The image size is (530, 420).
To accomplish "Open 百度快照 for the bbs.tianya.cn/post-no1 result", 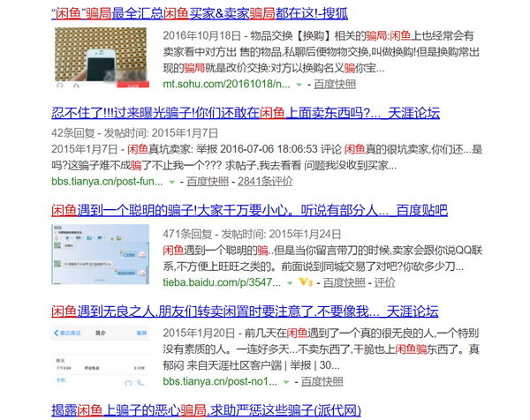I will 319,381.
